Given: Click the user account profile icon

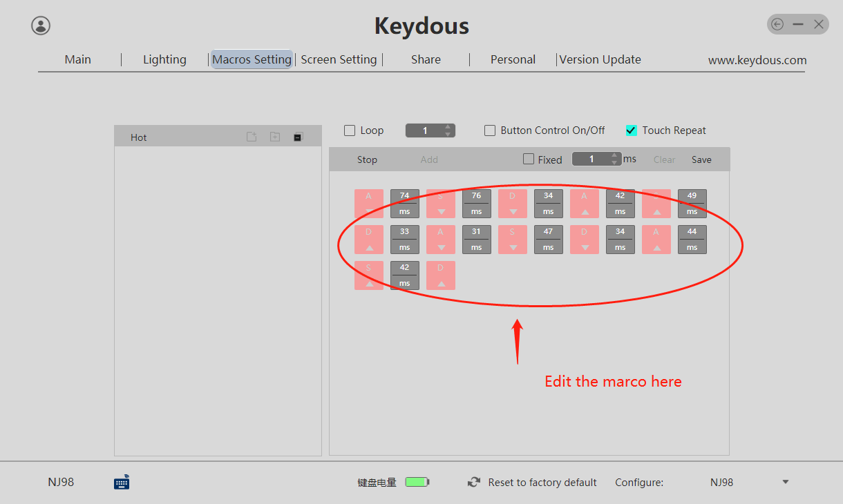Looking at the screenshot, I should click(41, 26).
